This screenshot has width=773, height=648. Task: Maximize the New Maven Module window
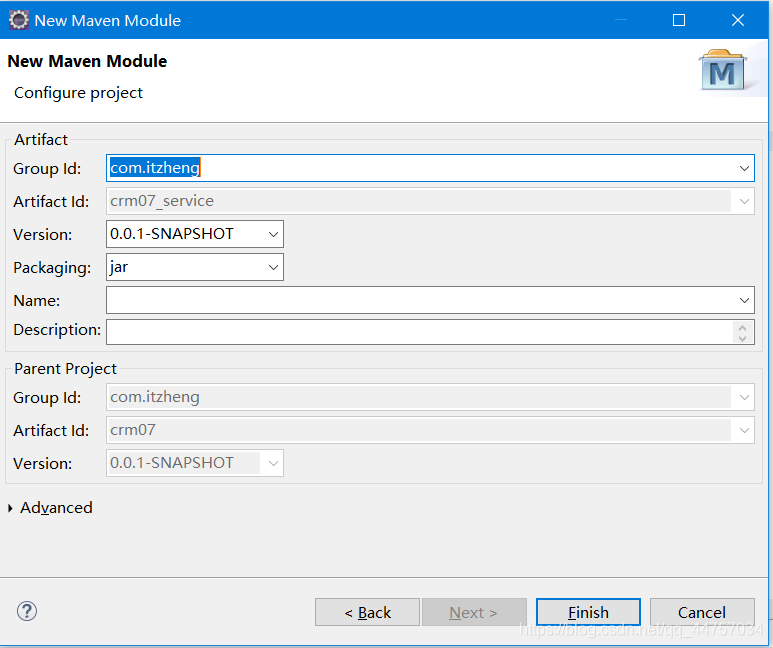[x=679, y=20]
